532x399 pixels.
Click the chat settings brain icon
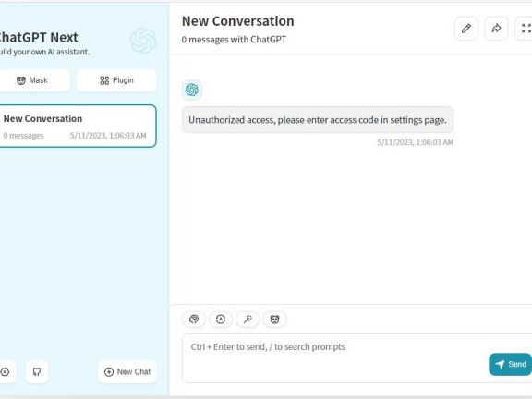coord(194,320)
